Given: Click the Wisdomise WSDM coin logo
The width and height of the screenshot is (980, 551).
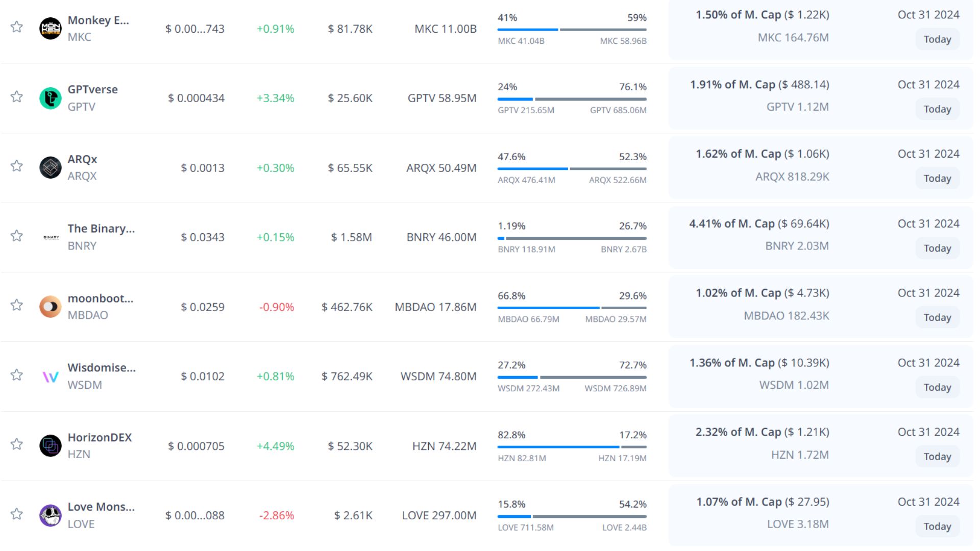Looking at the screenshot, I should [51, 377].
